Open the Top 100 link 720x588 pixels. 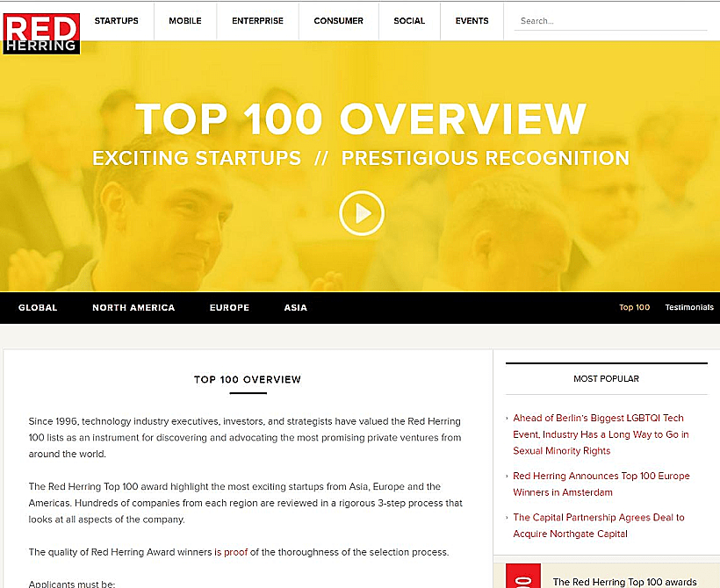coord(634,308)
